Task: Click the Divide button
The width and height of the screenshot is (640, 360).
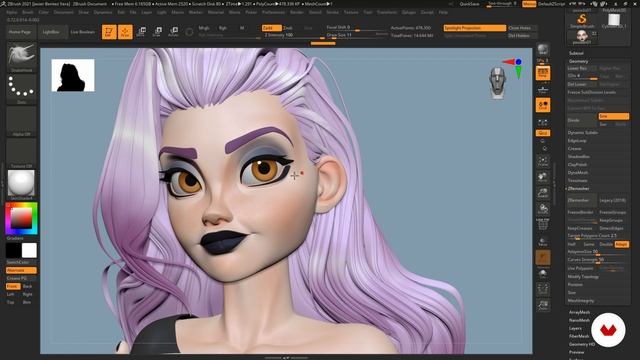Action: [582, 120]
